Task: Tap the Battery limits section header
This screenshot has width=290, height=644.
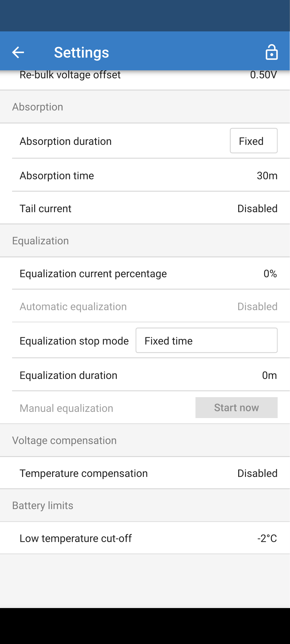Action: pyautogui.click(x=43, y=506)
